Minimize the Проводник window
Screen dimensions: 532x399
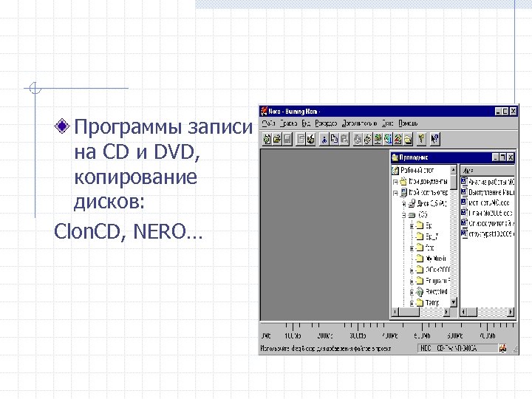(x=496, y=157)
